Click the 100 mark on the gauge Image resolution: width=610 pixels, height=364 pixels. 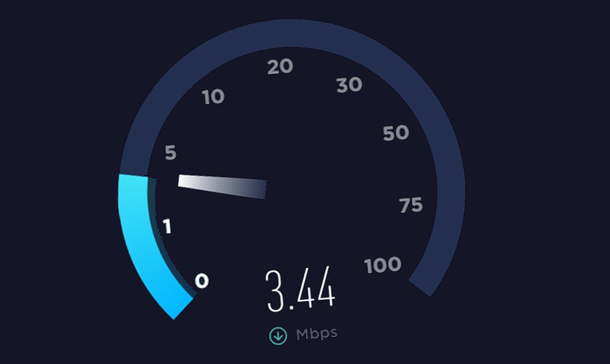point(383,265)
